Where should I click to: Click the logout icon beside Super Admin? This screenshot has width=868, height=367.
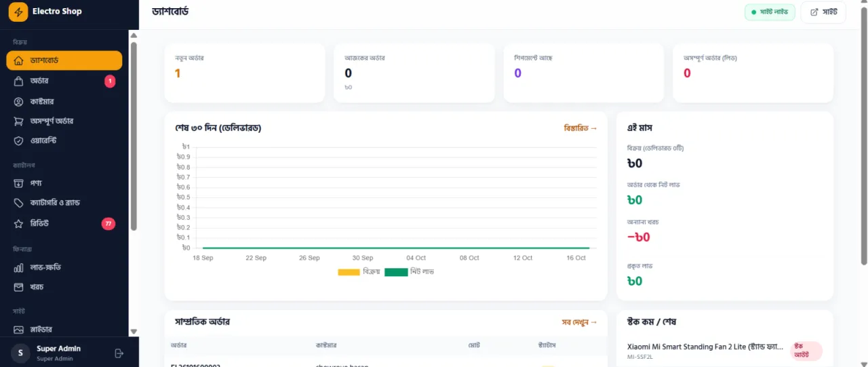point(119,353)
